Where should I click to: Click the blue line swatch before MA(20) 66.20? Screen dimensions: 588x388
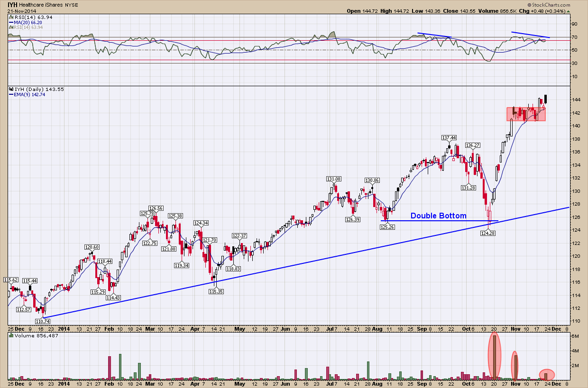(11, 22)
